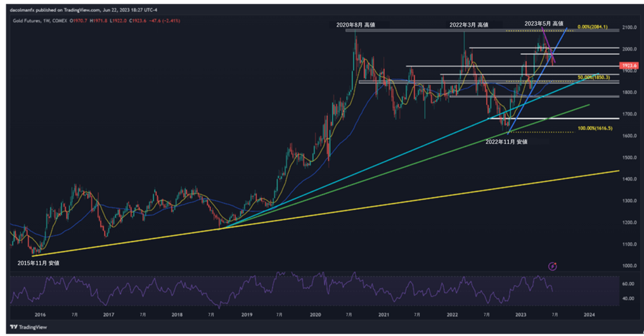This screenshot has width=644, height=336.
Task: Click the 60.00 RSI axis value
Action: coord(628,284)
